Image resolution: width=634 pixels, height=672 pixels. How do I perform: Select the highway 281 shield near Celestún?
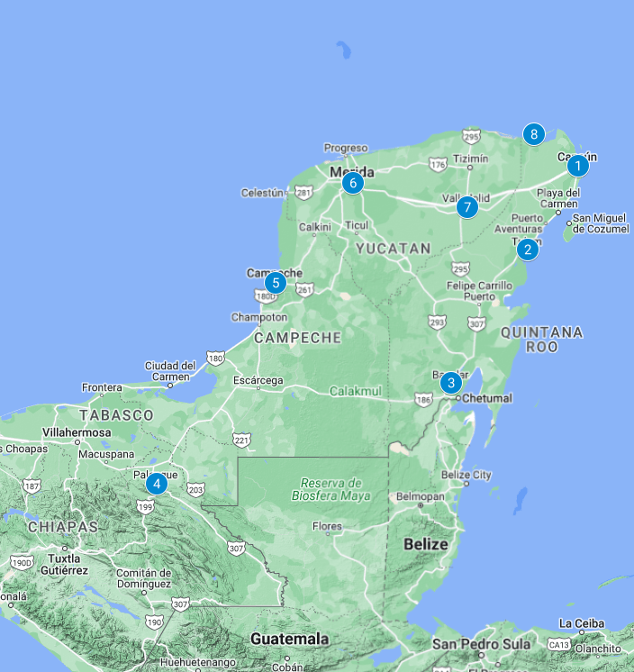tap(303, 192)
